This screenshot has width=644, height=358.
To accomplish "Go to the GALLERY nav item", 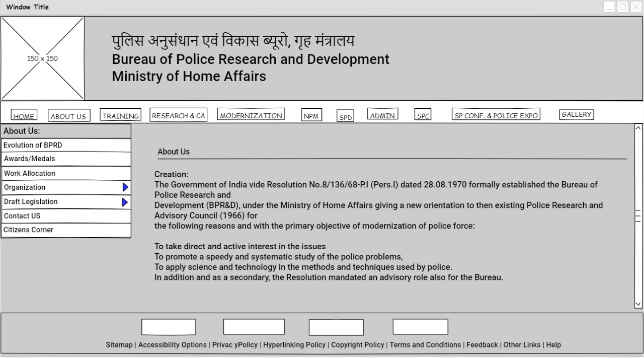I will 577,114.
